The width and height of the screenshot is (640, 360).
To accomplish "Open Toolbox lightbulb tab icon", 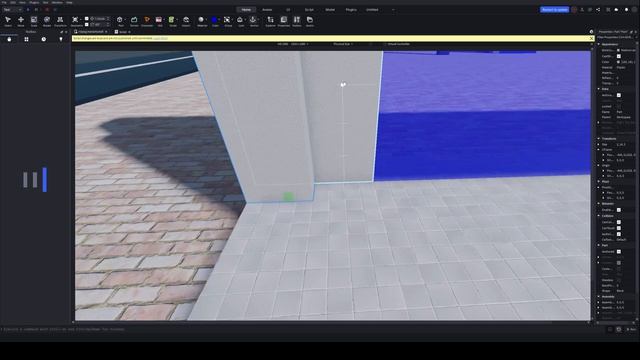I will click(61, 39).
